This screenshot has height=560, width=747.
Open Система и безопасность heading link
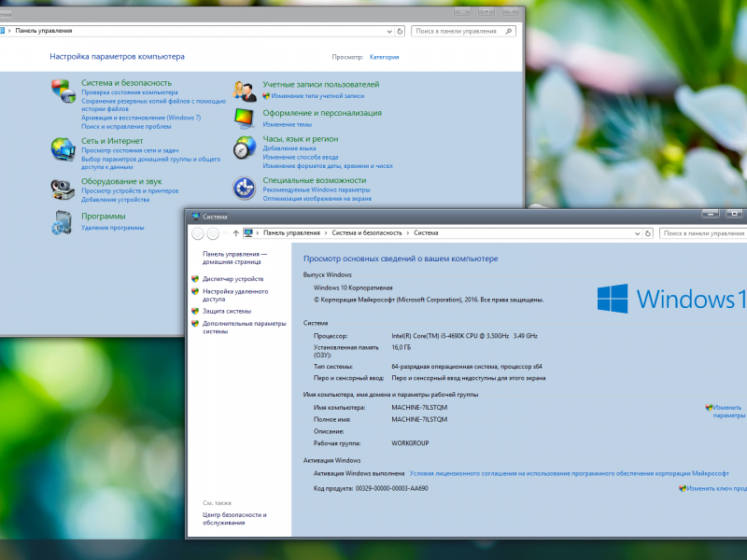pyautogui.click(x=126, y=83)
